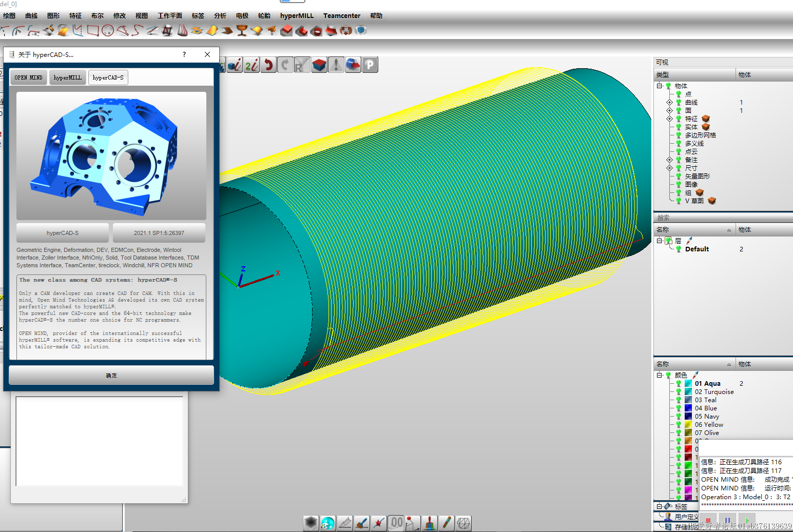Select the transparent blue cube icon
This screenshot has width=793, height=532.
pyautogui.click(x=361, y=31)
